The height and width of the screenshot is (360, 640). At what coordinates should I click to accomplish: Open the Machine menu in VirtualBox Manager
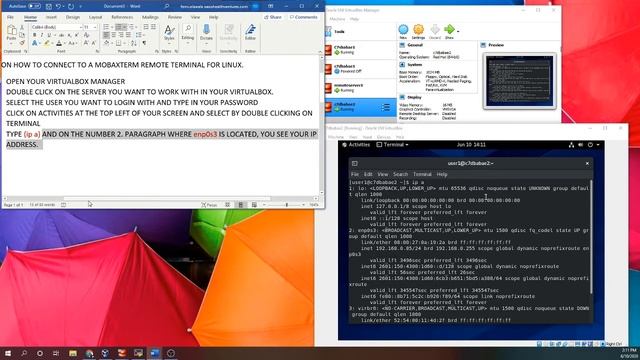coord(337,19)
